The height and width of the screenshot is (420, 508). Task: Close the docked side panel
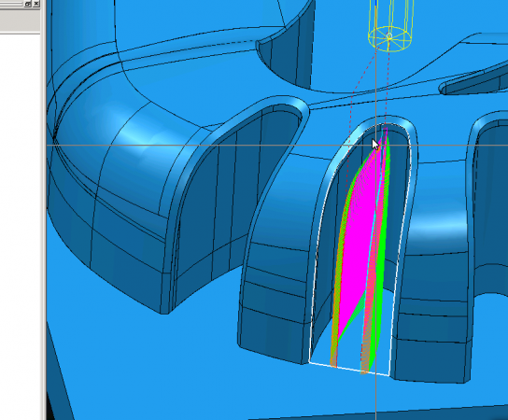[36, 4]
